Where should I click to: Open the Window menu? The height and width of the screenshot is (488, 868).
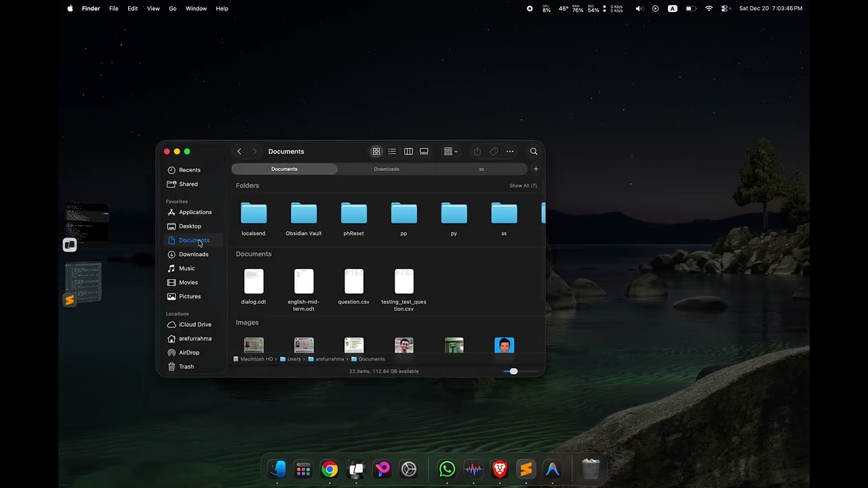196,8
